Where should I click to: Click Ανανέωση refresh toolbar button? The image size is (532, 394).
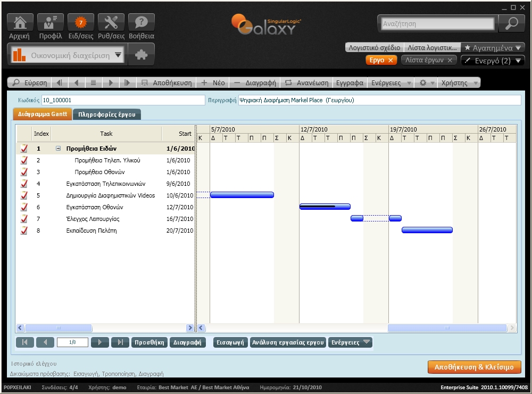coord(307,83)
